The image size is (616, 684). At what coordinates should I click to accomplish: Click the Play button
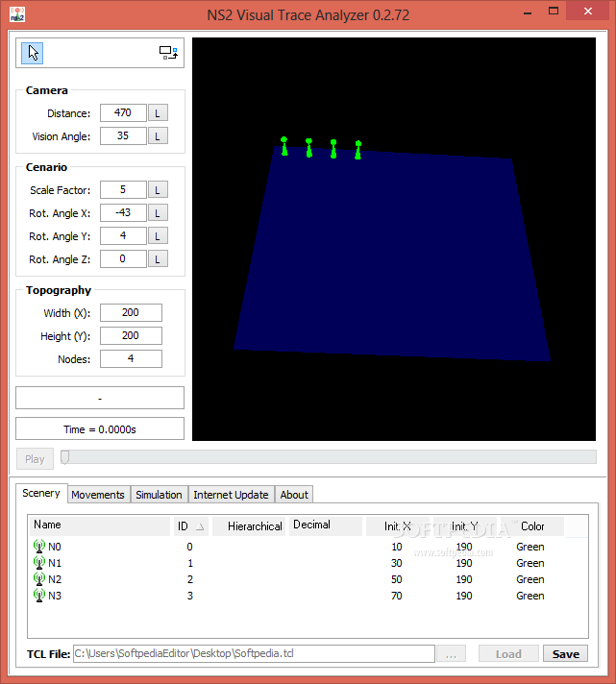pos(35,459)
